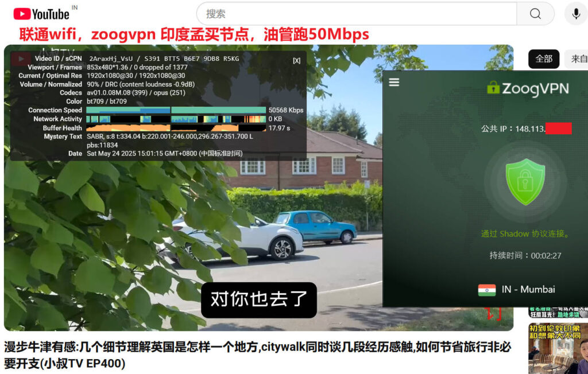Click the YouTube logo to go home

(x=41, y=14)
